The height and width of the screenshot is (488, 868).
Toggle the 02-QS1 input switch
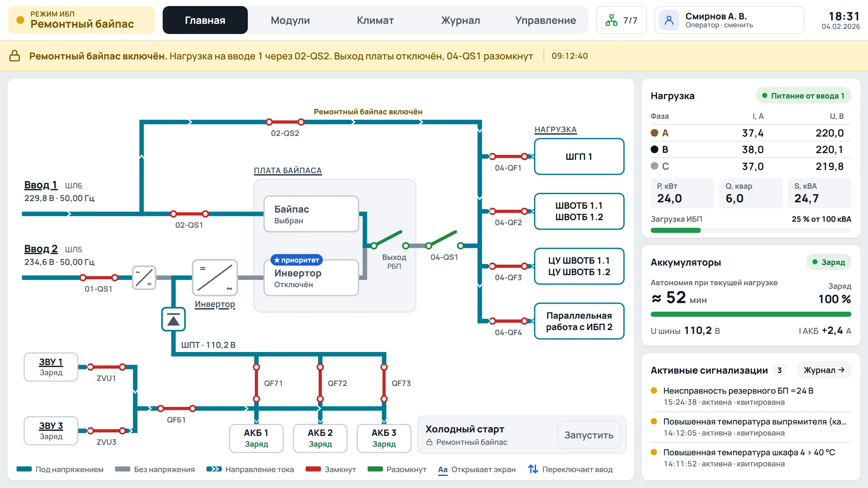point(189,214)
